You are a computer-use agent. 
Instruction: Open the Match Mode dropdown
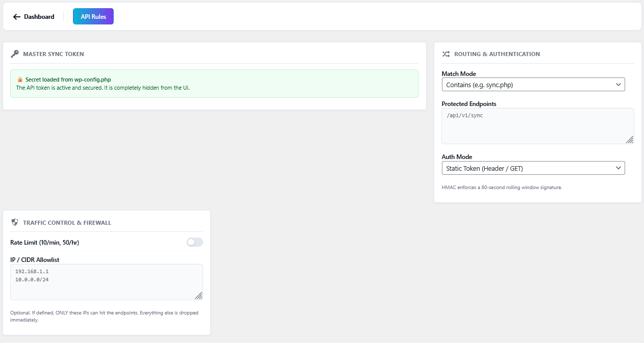(x=533, y=85)
